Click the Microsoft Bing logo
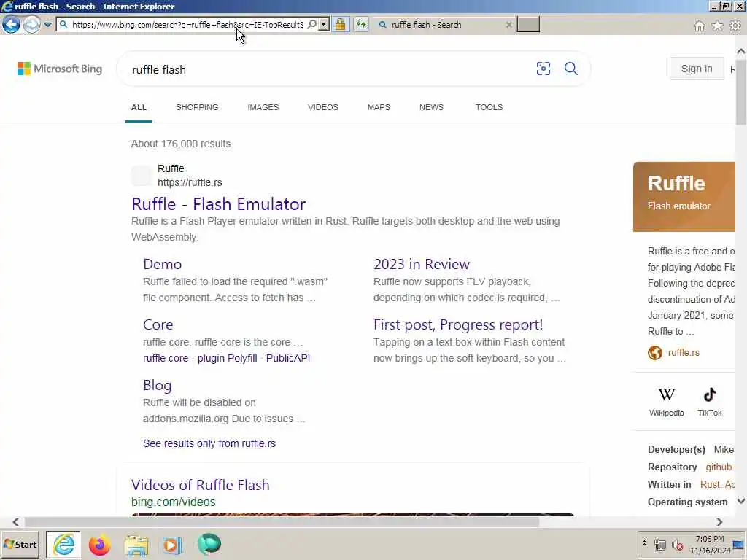 pyautogui.click(x=60, y=69)
